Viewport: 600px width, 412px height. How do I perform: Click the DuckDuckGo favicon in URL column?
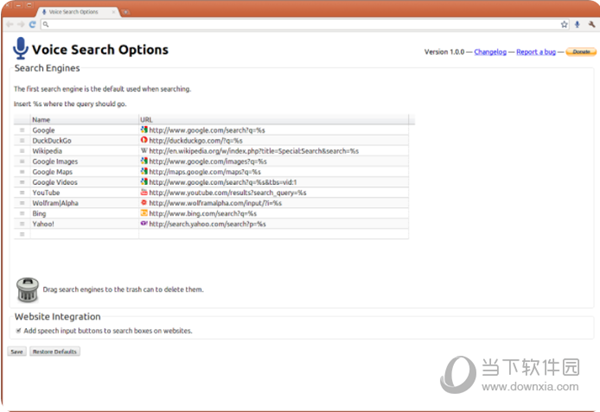point(144,140)
